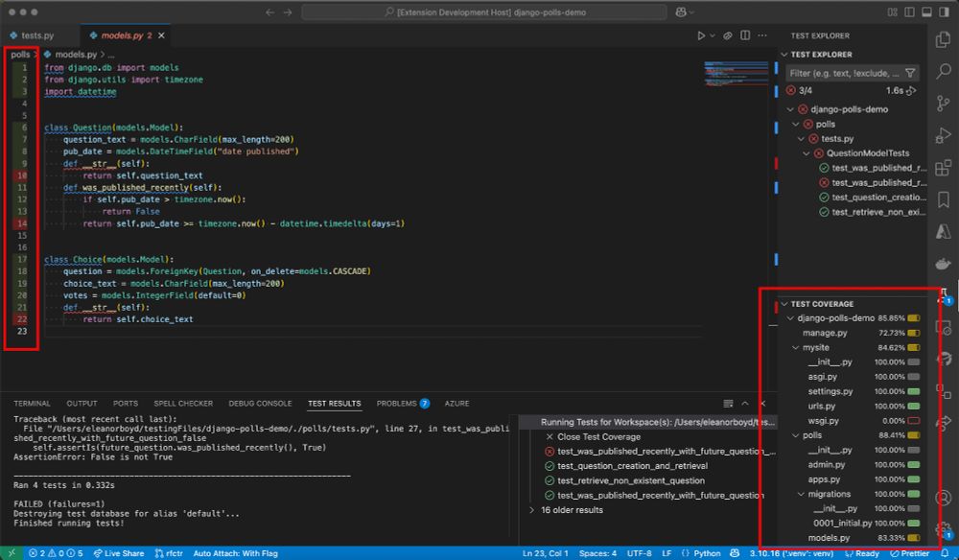
Task: Go forward with the right arrow
Action: pos(288,12)
